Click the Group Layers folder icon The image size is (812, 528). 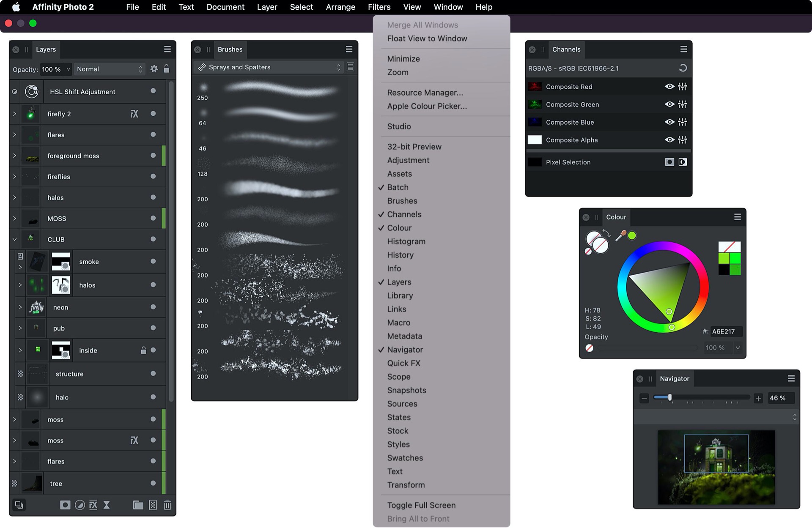pyautogui.click(x=138, y=505)
